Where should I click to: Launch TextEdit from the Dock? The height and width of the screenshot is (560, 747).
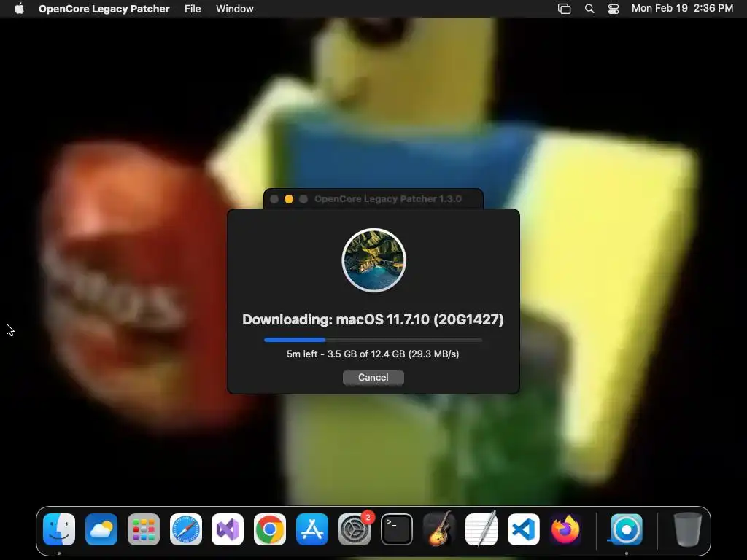coord(481,529)
